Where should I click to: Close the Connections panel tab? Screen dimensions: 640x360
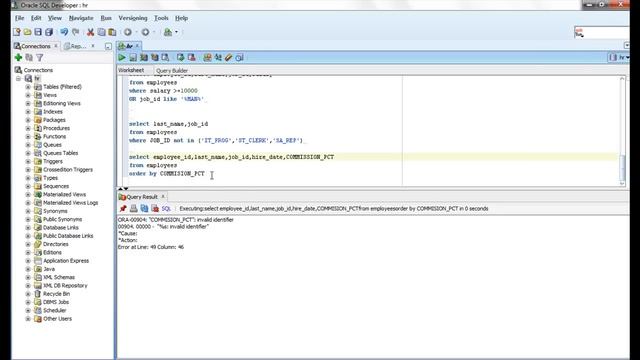click(x=56, y=46)
